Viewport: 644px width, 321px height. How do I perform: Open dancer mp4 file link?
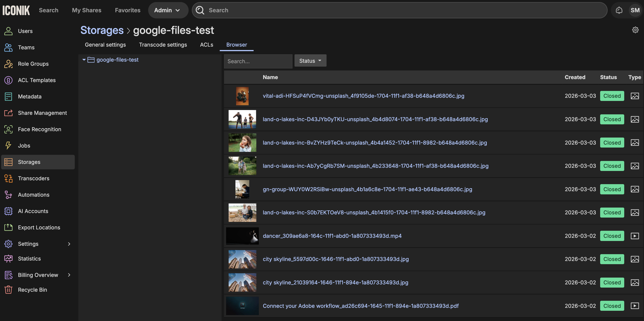pyautogui.click(x=332, y=236)
